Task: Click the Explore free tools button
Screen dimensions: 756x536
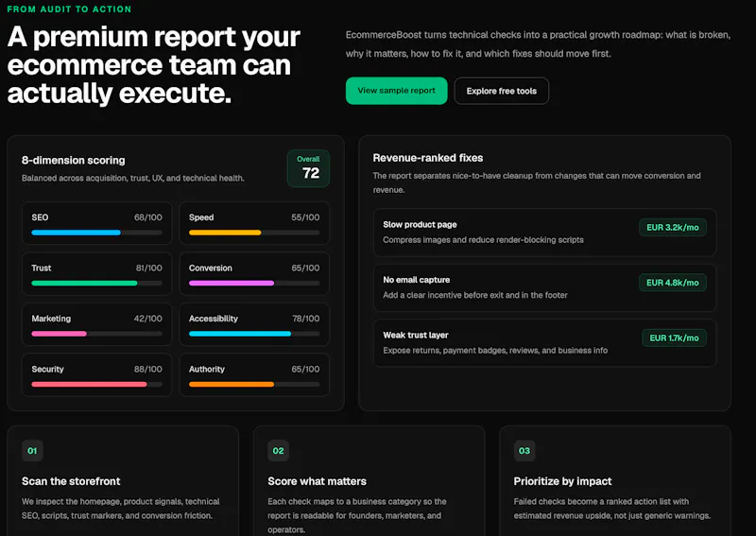Action: (502, 91)
